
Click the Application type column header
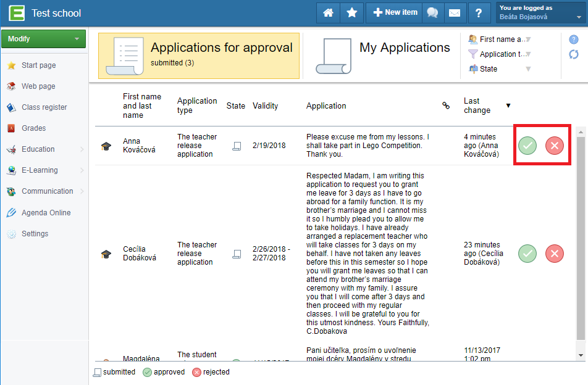[197, 106]
